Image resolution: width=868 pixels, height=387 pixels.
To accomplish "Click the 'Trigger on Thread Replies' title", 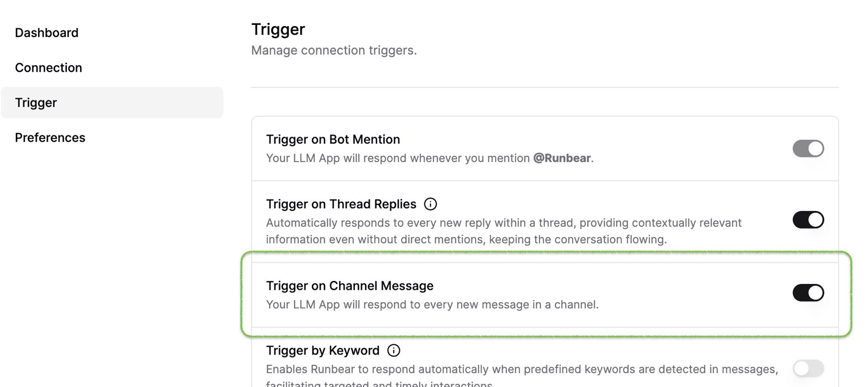I will coord(341,204).
